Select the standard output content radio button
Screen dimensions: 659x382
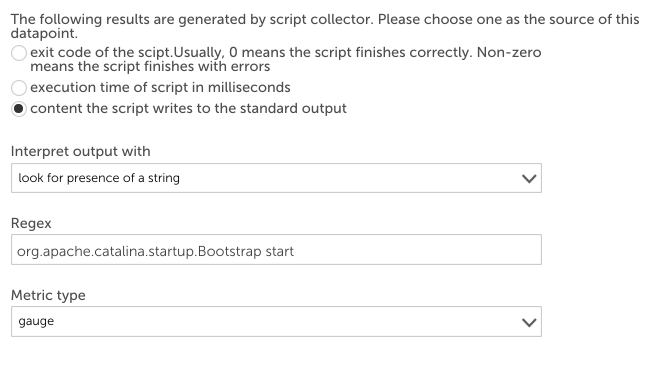click(x=19, y=109)
